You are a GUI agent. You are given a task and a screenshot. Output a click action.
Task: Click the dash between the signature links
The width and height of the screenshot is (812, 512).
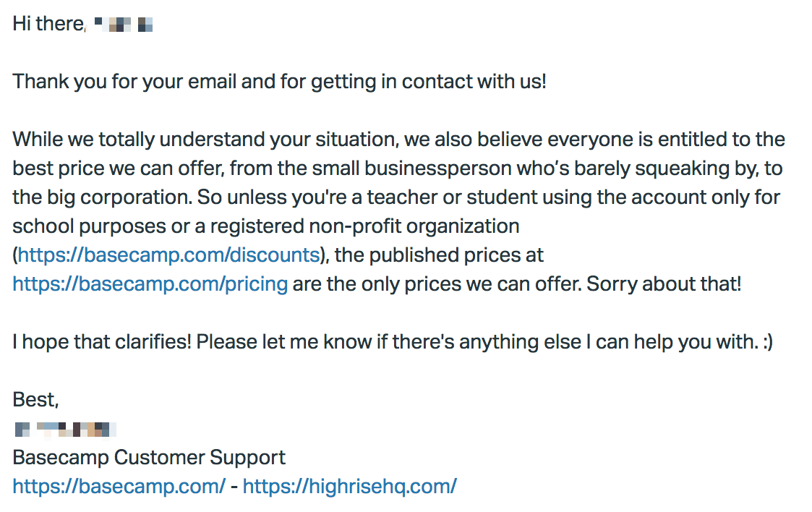234,487
